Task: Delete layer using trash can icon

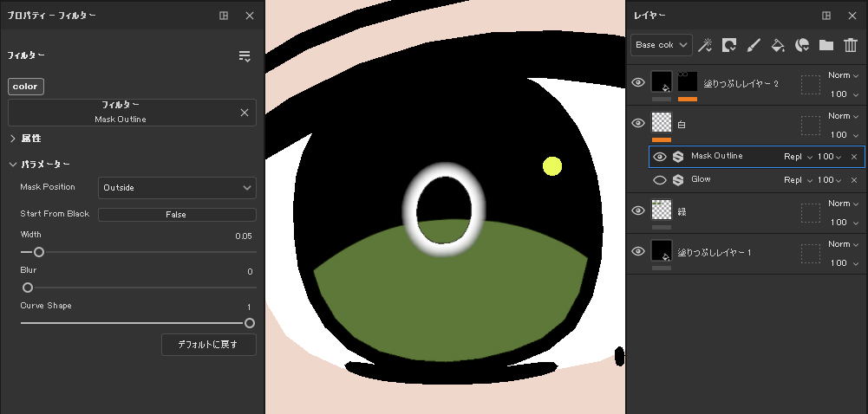Action: (x=850, y=45)
